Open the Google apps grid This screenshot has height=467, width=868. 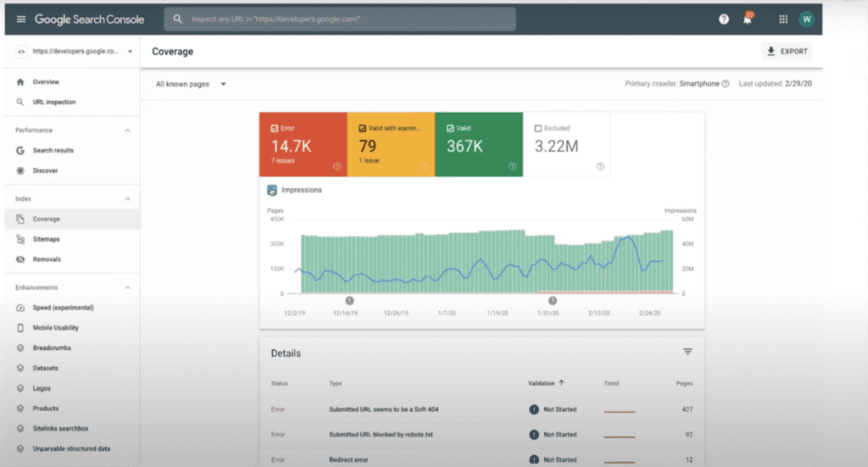coord(783,19)
